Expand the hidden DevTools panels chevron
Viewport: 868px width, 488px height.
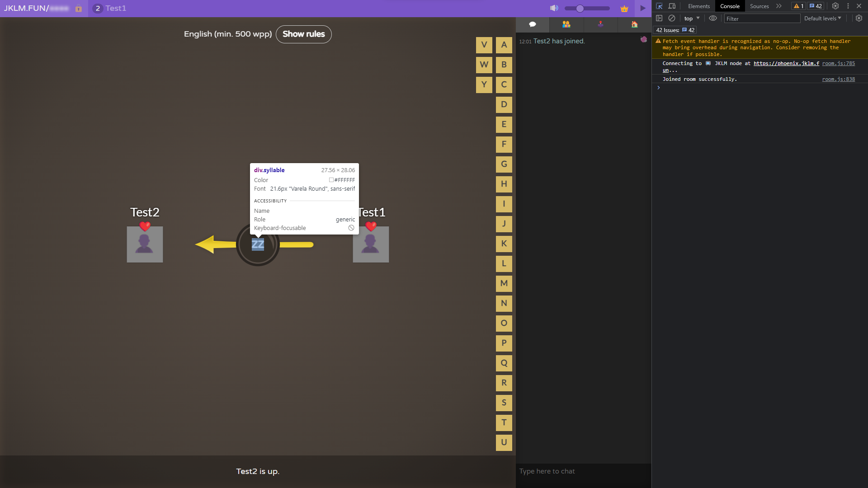coord(778,6)
